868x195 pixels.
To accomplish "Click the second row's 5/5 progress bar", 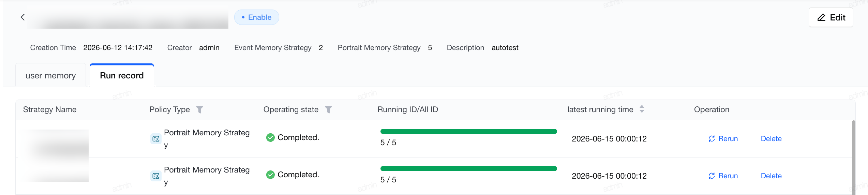I will tap(468, 169).
